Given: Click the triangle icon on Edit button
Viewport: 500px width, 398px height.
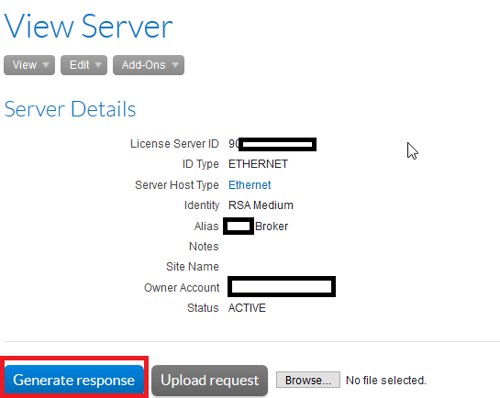Looking at the screenshot, I should tap(98, 65).
